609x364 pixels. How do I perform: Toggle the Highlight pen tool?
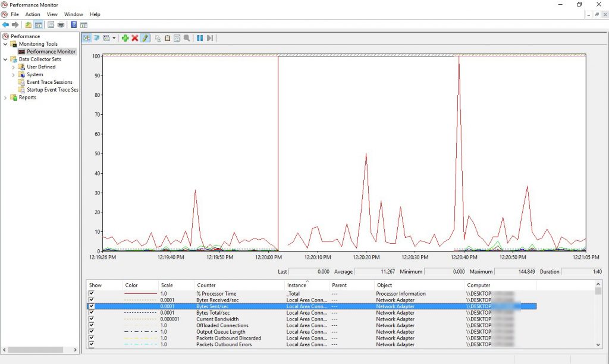coord(145,38)
